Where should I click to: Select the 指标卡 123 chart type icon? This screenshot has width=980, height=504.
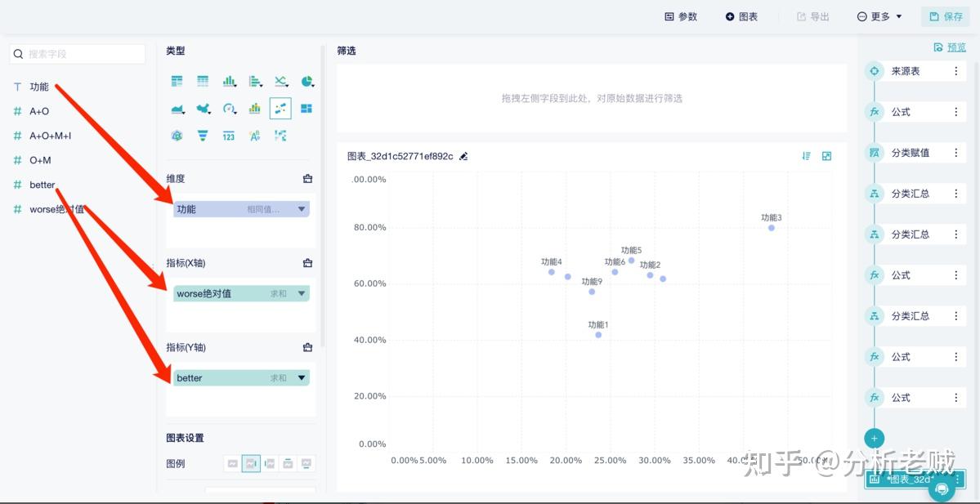pyautogui.click(x=229, y=136)
